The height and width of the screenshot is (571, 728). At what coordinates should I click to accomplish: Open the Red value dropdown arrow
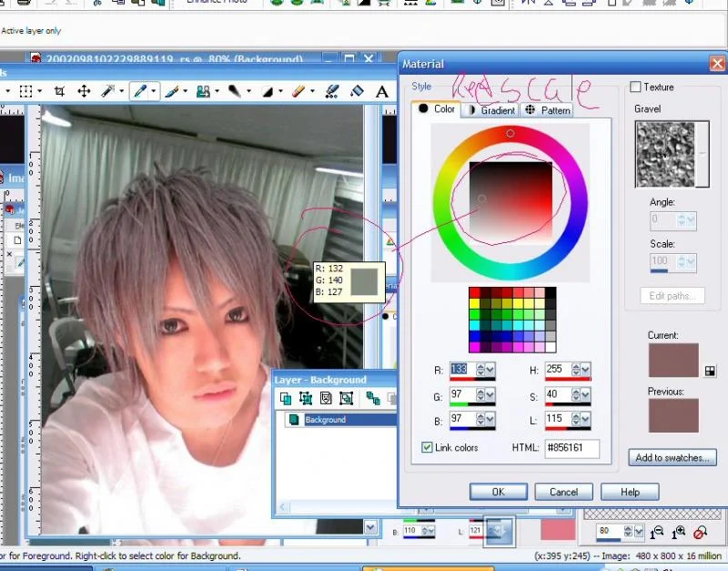coord(490,370)
